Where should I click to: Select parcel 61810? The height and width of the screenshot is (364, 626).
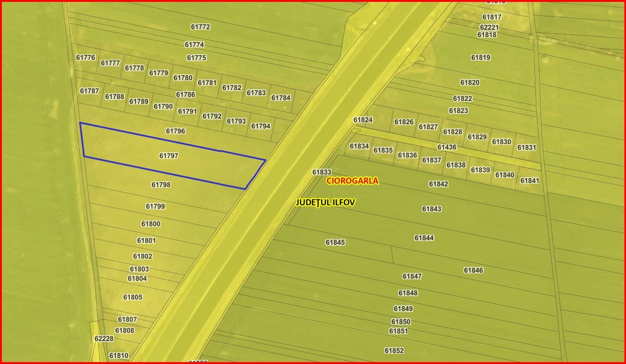point(119,356)
